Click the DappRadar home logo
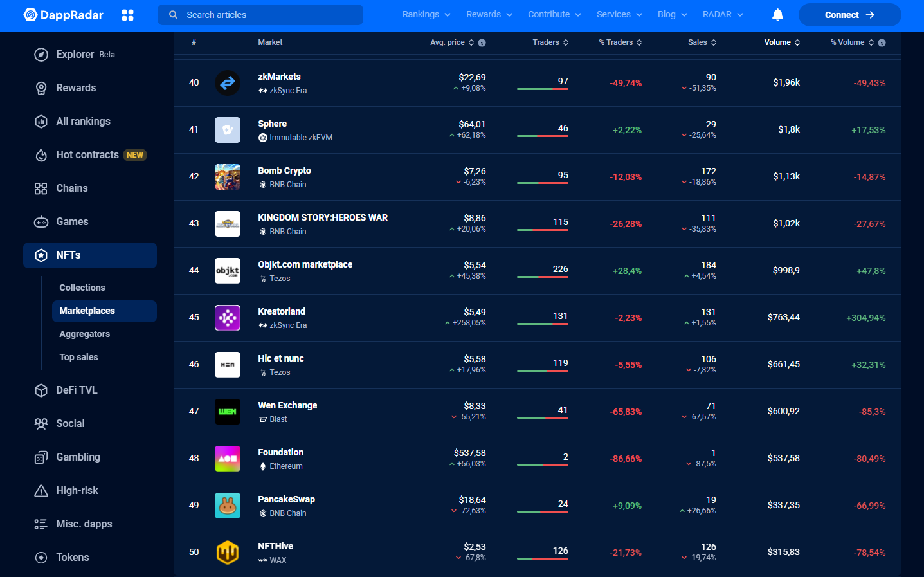The image size is (924, 577). coord(63,15)
